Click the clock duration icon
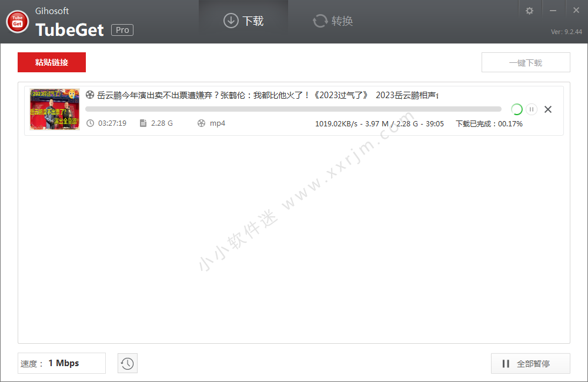 coord(90,123)
